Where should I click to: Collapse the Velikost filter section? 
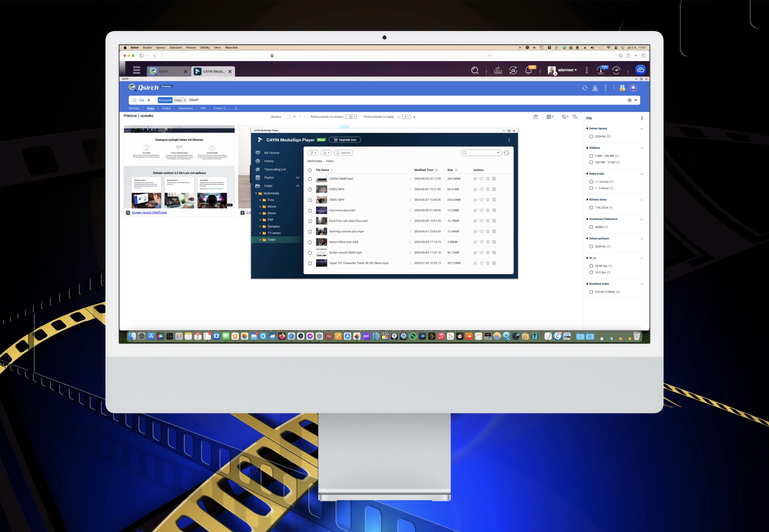(x=641, y=148)
